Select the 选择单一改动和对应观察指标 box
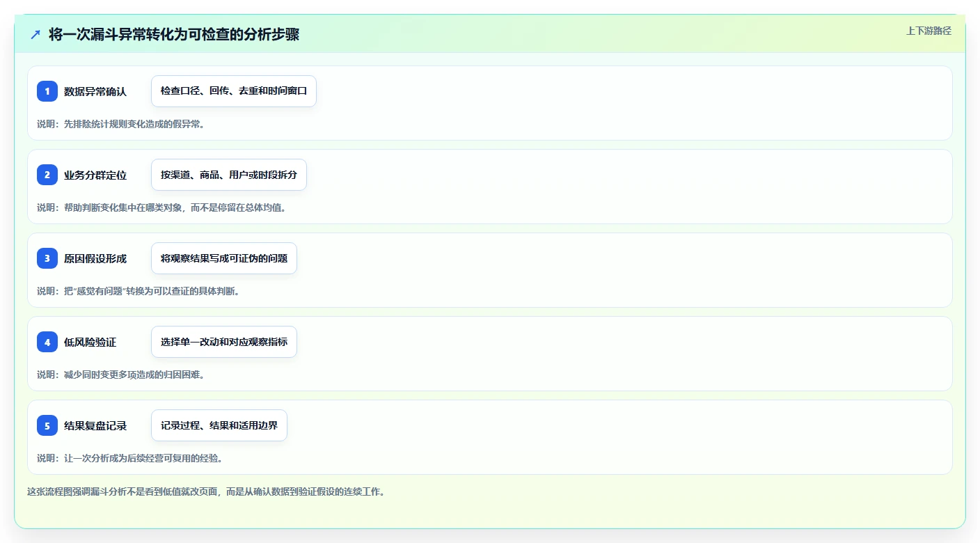Image resolution: width=980 pixels, height=543 pixels. [224, 342]
